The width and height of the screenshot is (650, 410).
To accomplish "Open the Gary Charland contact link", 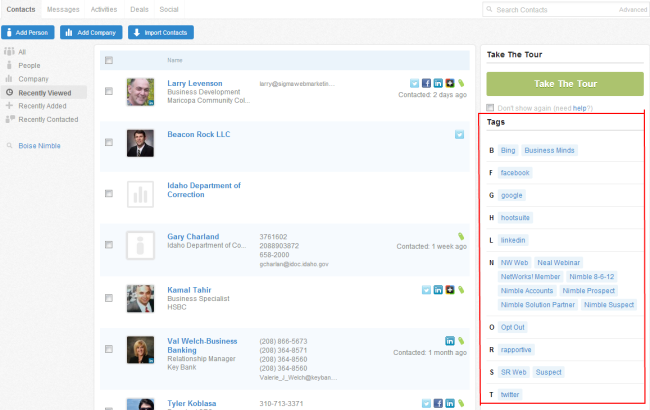I will [193, 236].
